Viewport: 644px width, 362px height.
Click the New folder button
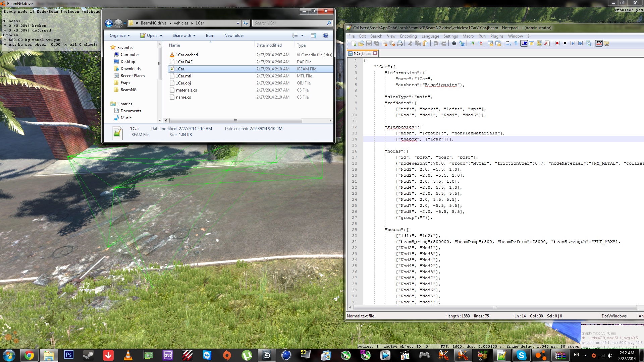click(x=234, y=36)
